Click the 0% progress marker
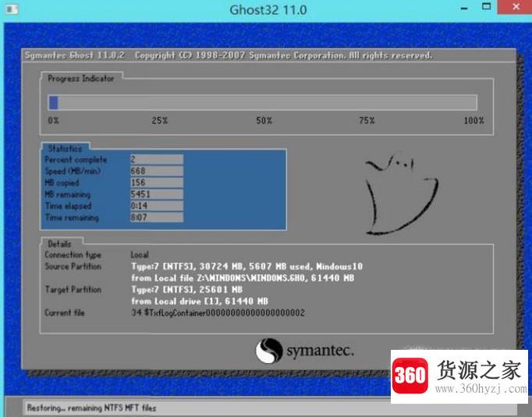532x417 pixels. point(53,120)
